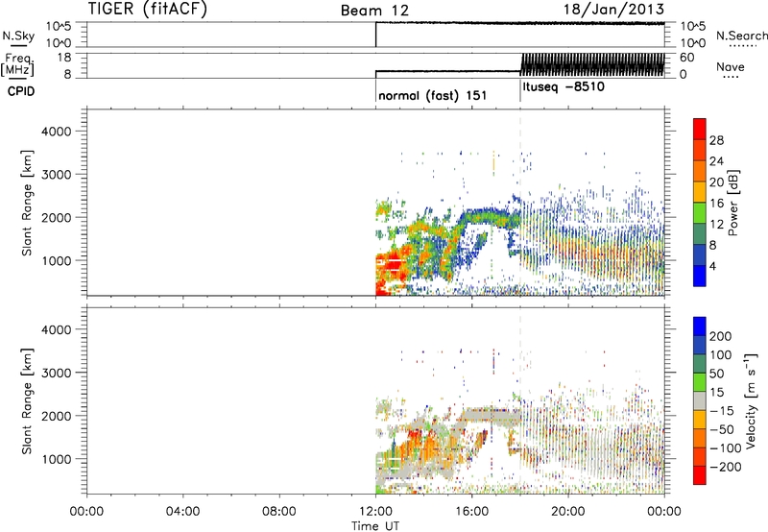Click the -100 label on Velocity colorbar

point(726,448)
